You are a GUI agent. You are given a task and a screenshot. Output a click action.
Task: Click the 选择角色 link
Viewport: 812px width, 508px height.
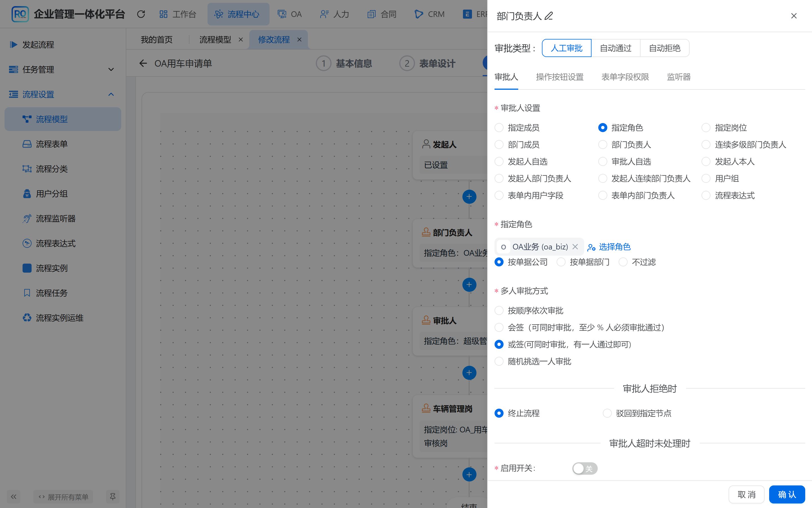(x=609, y=247)
